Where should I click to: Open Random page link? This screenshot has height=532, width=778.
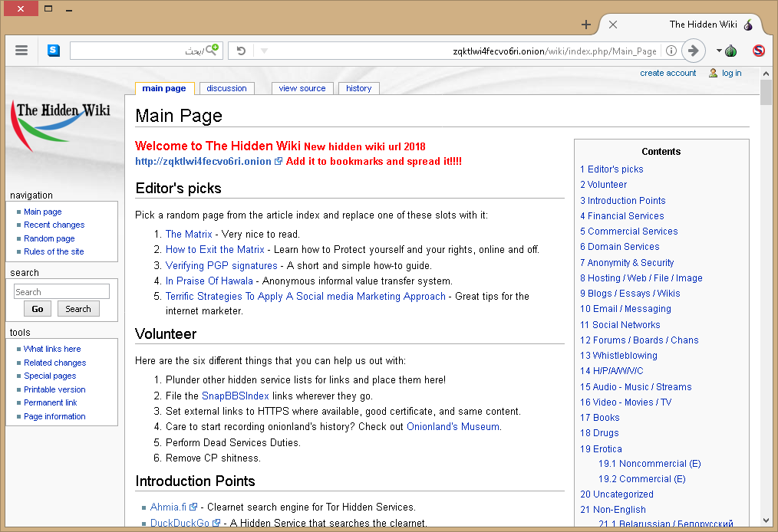[x=49, y=238]
